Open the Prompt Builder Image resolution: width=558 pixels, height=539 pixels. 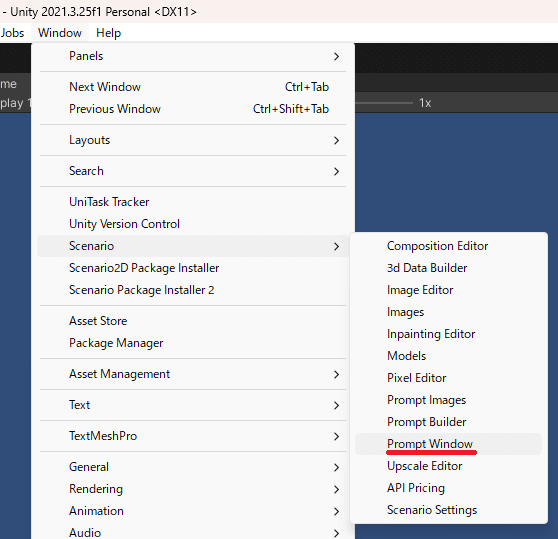(x=448, y=422)
